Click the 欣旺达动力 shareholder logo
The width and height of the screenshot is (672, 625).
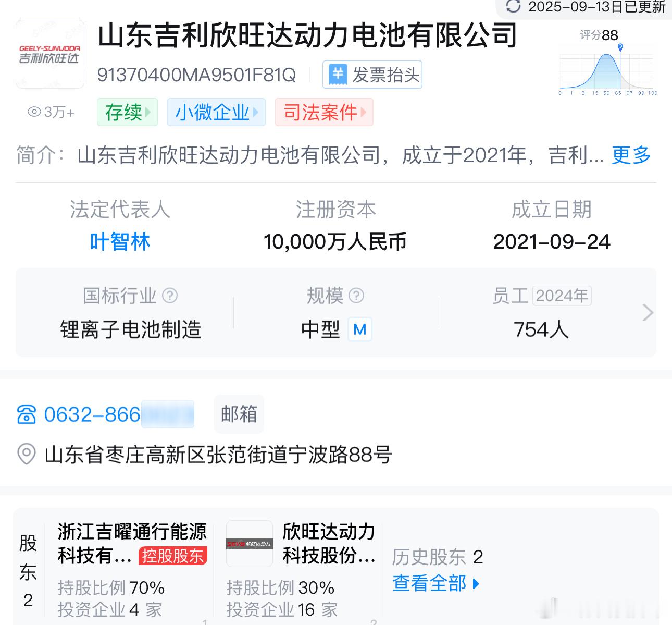tap(250, 544)
